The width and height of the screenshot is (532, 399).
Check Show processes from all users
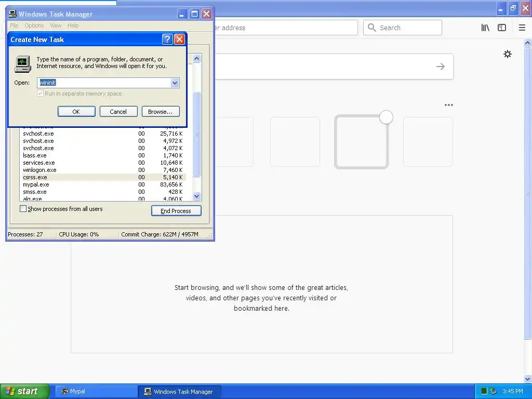pos(23,209)
